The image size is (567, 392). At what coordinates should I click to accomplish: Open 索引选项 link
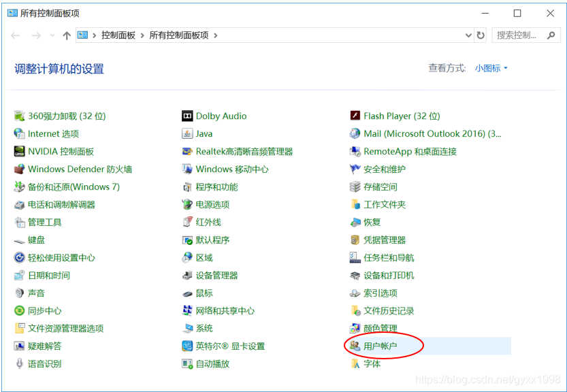click(x=380, y=293)
